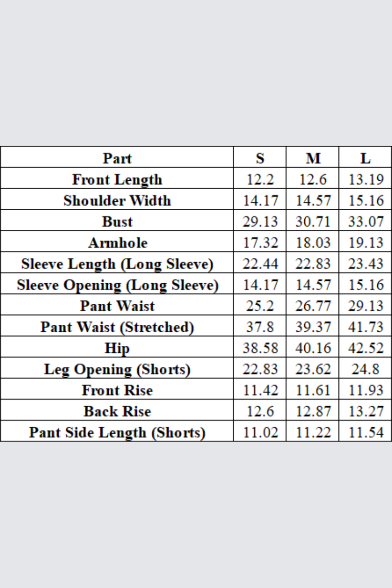Select the "Pant Waist (Stretched)" row label

(x=117, y=327)
